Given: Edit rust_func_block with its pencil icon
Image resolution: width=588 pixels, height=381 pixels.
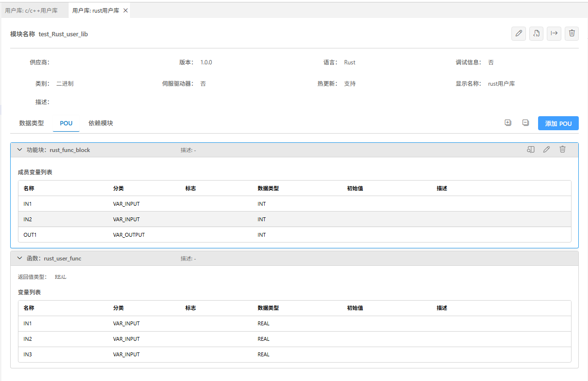Looking at the screenshot, I should click(546, 150).
